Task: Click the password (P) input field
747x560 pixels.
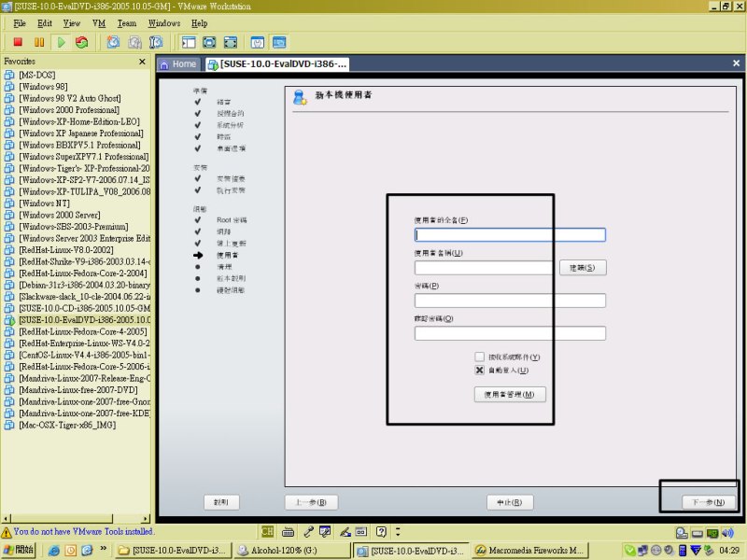Action: pos(510,301)
